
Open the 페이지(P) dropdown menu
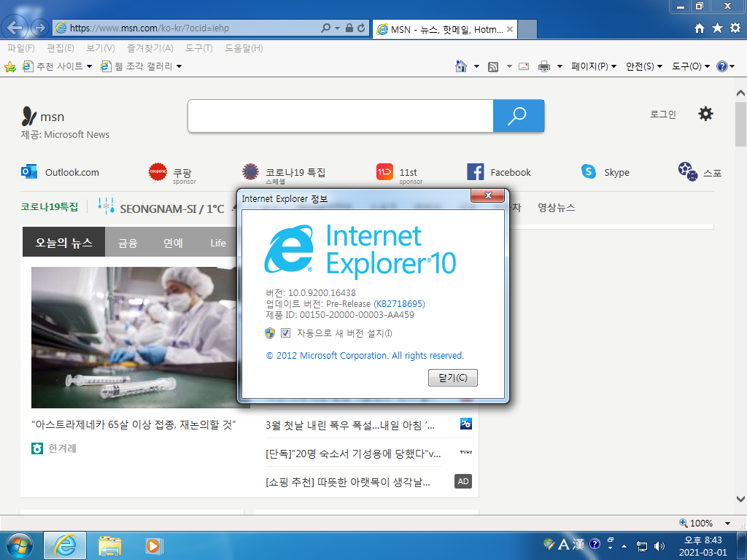coord(594,66)
